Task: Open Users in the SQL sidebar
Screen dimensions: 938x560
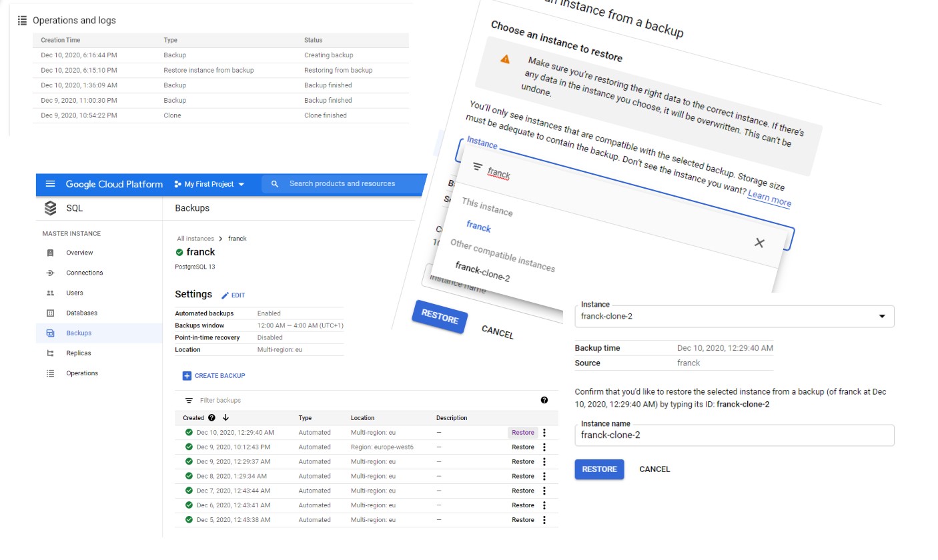Action: coord(75,293)
